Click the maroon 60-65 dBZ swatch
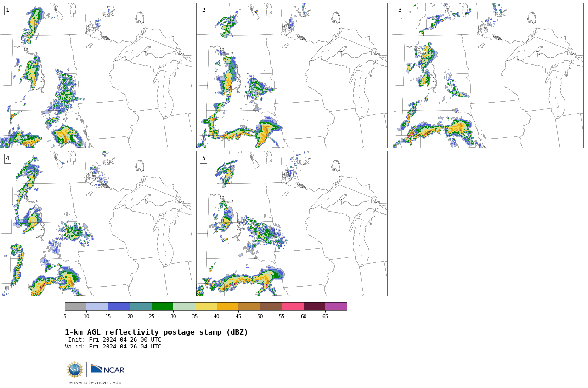The image size is (588, 388). [314, 307]
